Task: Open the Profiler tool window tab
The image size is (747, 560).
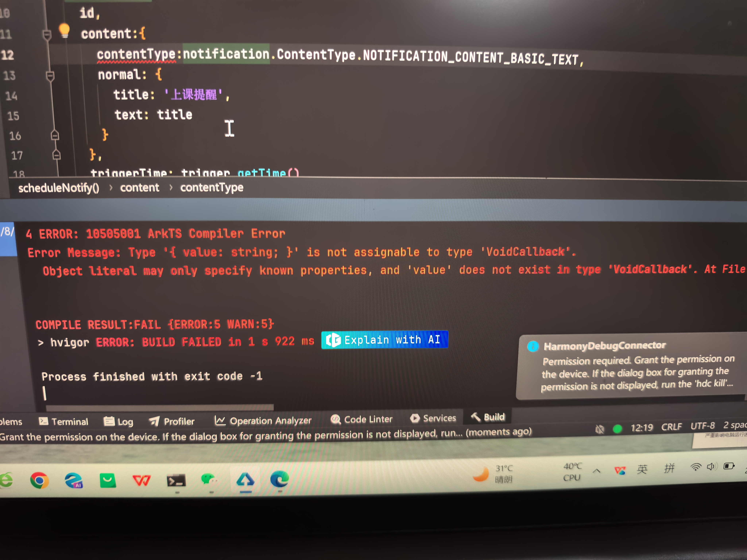Action: [x=172, y=421]
